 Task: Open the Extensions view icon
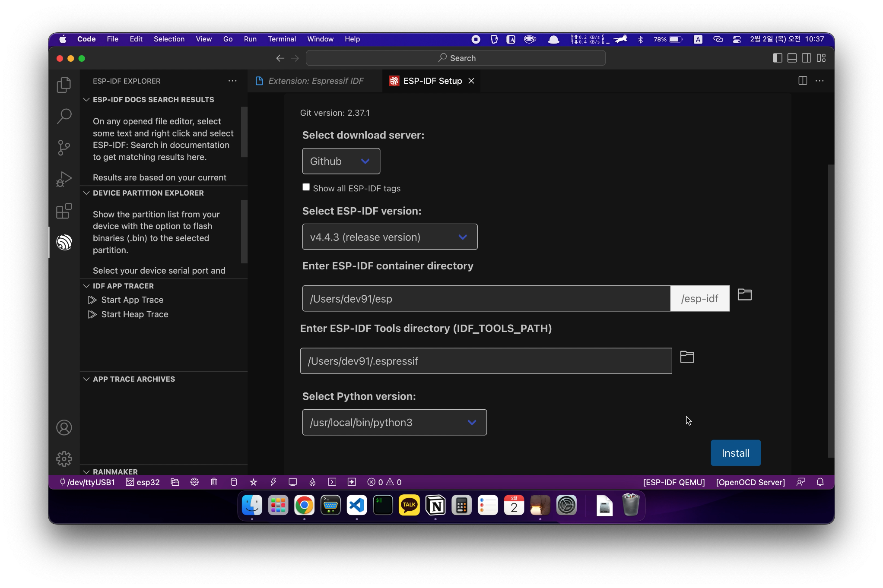tap(64, 211)
